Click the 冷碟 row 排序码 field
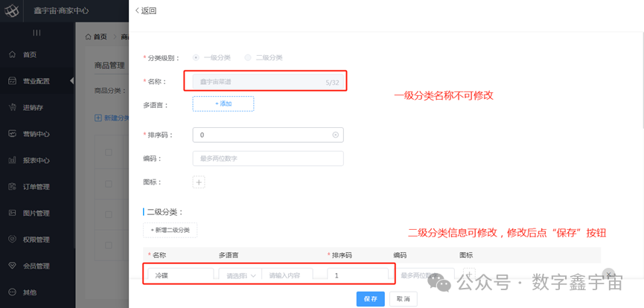The height and width of the screenshot is (308, 644). tap(357, 275)
